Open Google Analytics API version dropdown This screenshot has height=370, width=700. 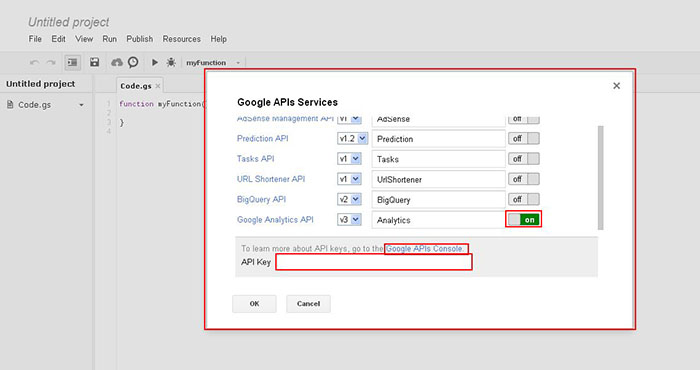click(349, 220)
